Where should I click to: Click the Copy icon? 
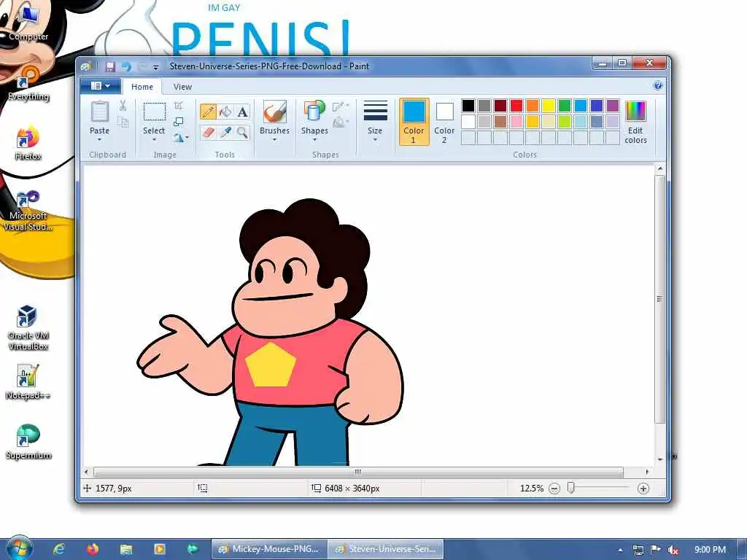(x=123, y=122)
